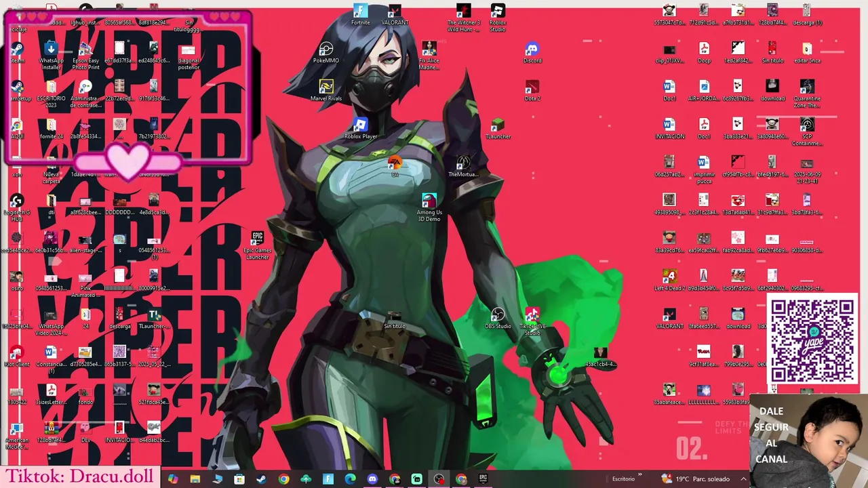The width and height of the screenshot is (868, 488).
Task: Launch VALORANT shortcut next to Fortnite
Action: coord(395,14)
